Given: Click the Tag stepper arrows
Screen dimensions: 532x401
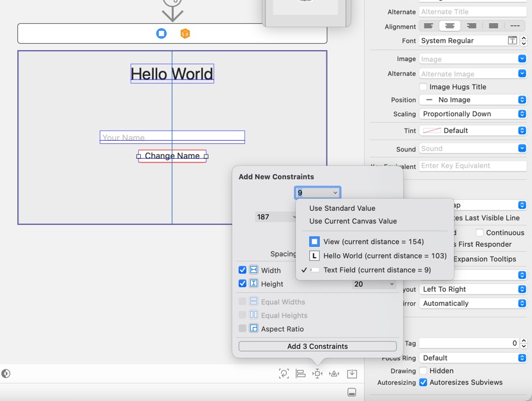Looking at the screenshot, I should (524, 343).
